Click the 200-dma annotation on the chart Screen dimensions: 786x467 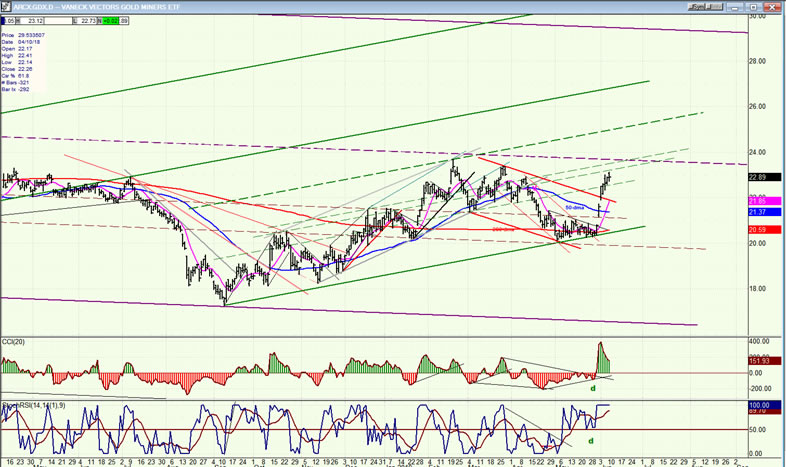click(503, 230)
